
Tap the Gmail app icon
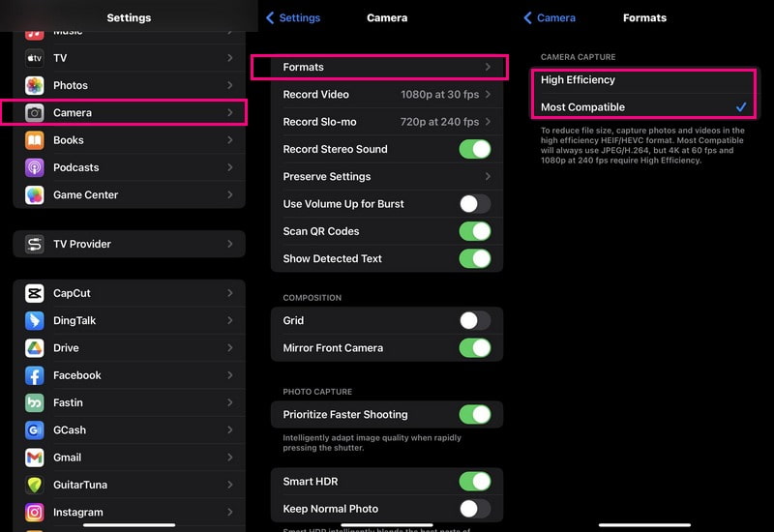click(x=35, y=458)
